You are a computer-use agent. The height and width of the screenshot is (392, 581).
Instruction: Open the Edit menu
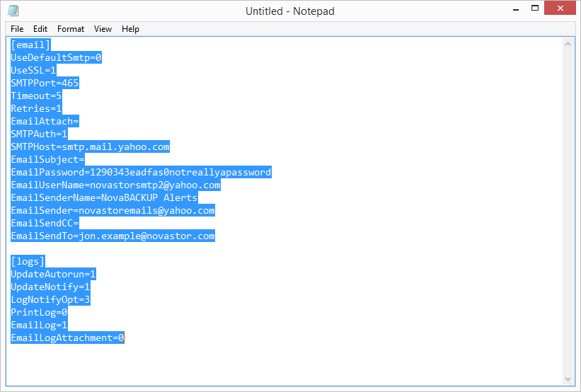[40, 29]
